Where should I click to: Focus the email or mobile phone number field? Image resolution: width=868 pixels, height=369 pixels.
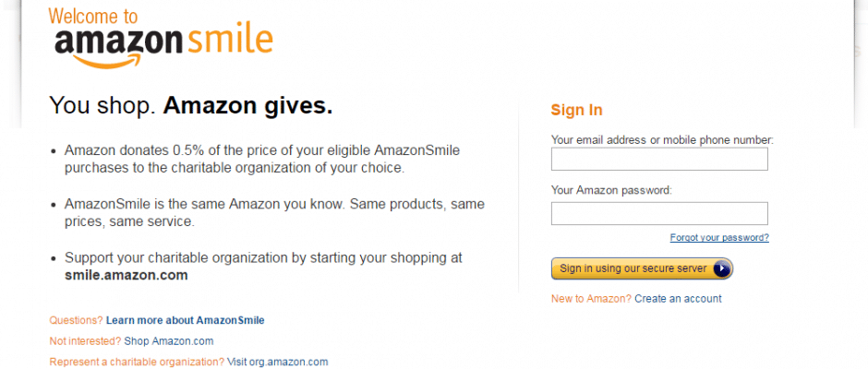659,159
